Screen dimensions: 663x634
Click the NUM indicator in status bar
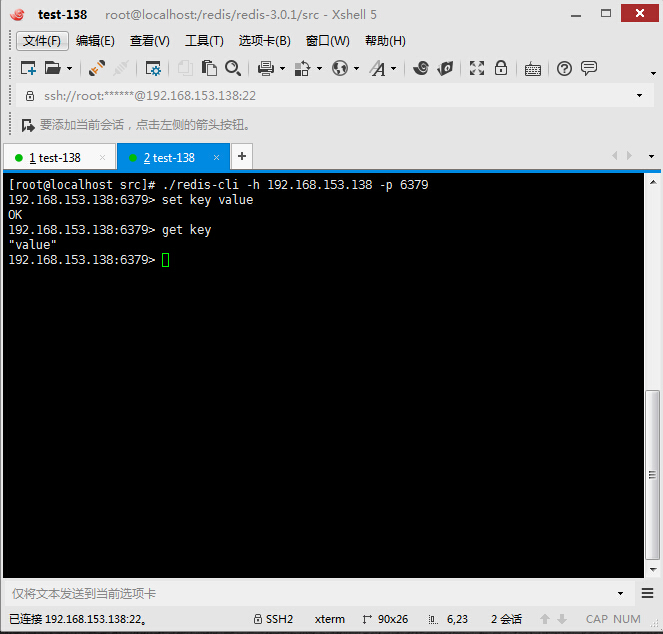tap(627, 619)
